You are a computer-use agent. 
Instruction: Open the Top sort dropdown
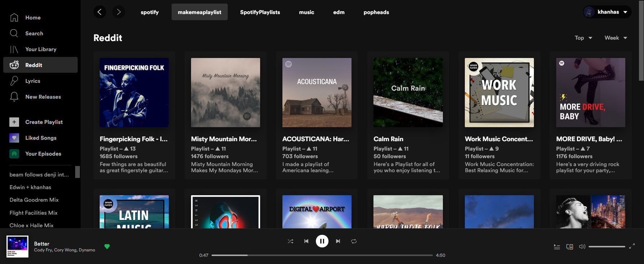pyautogui.click(x=583, y=38)
